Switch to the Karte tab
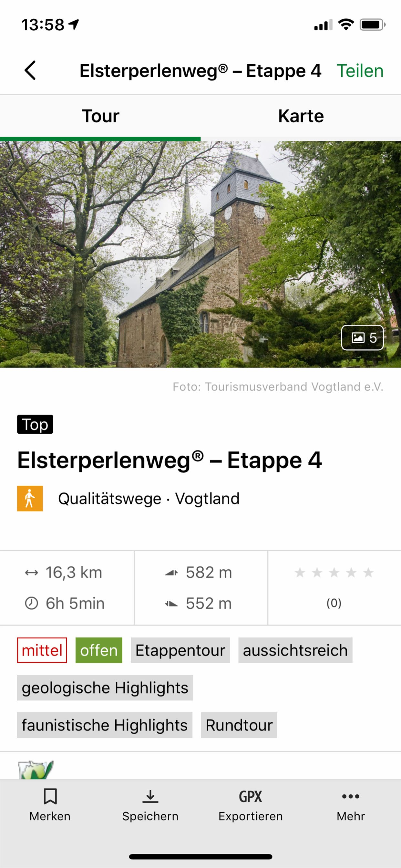 [x=301, y=116]
